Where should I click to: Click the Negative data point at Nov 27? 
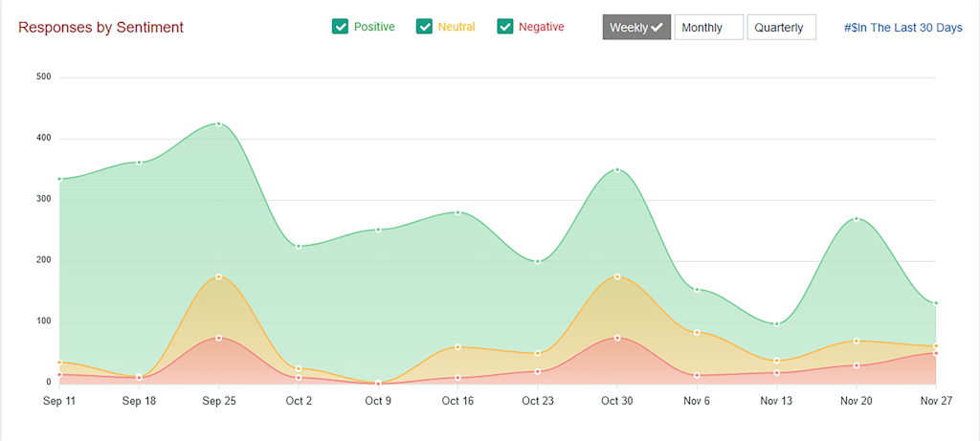(935, 353)
